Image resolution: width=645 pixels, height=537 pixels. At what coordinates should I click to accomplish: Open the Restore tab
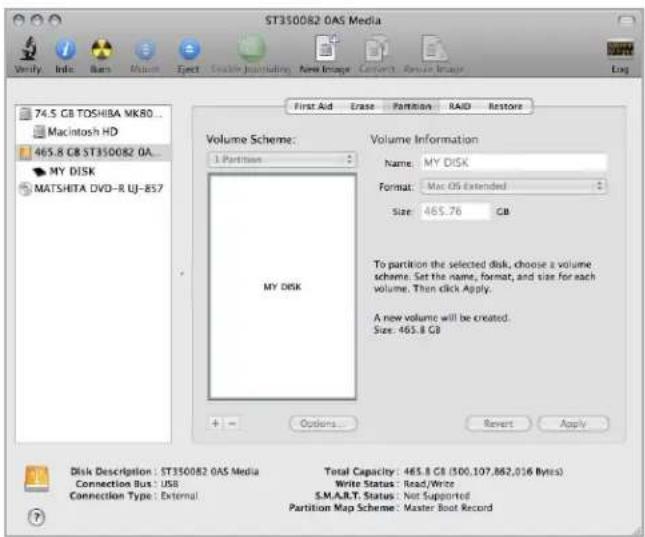(x=505, y=107)
